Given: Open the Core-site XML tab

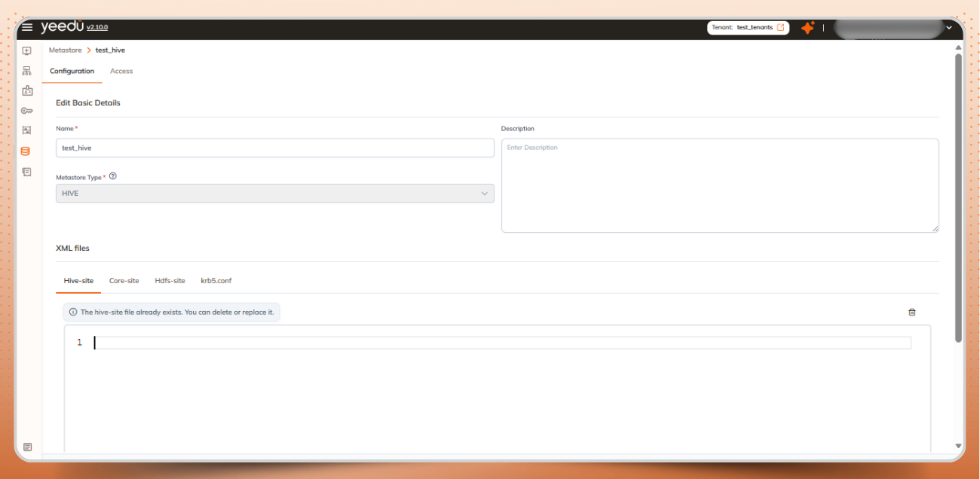Looking at the screenshot, I should click(x=124, y=280).
